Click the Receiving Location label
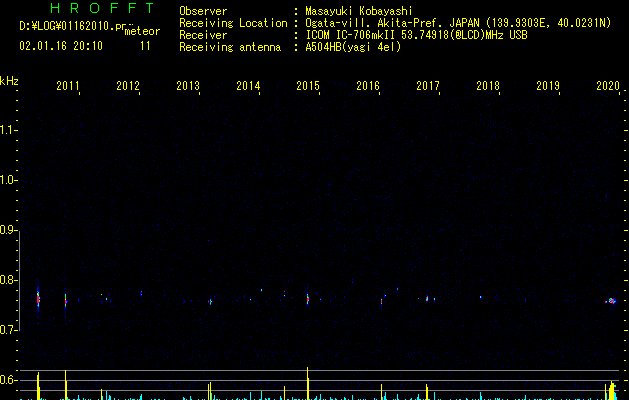This screenshot has width=629, height=400. tap(233, 23)
